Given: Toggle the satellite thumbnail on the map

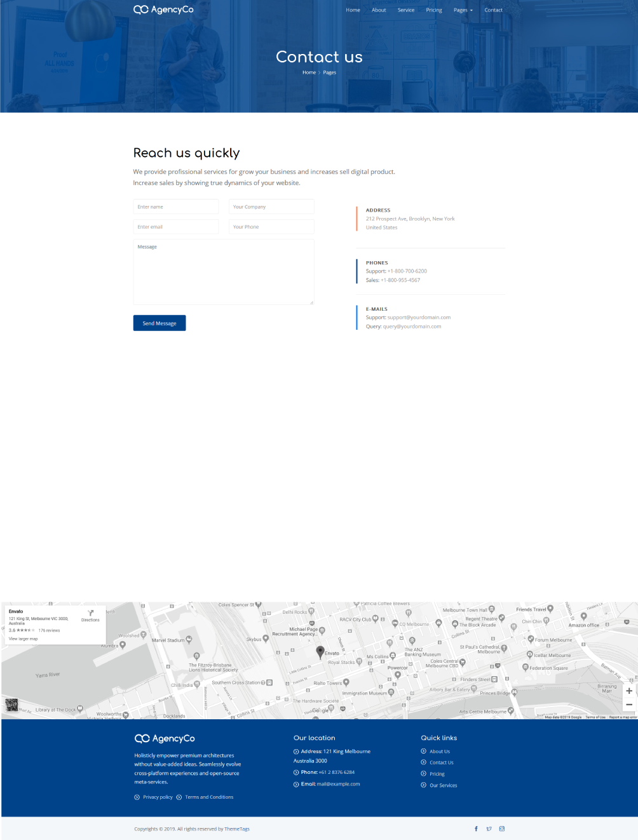Looking at the screenshot, I should tap(11, 705).
